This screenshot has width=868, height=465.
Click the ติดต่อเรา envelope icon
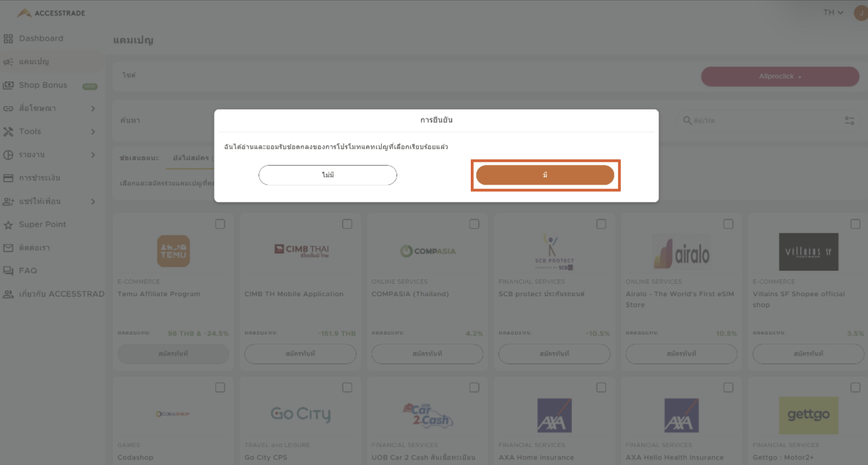point(8,248)
